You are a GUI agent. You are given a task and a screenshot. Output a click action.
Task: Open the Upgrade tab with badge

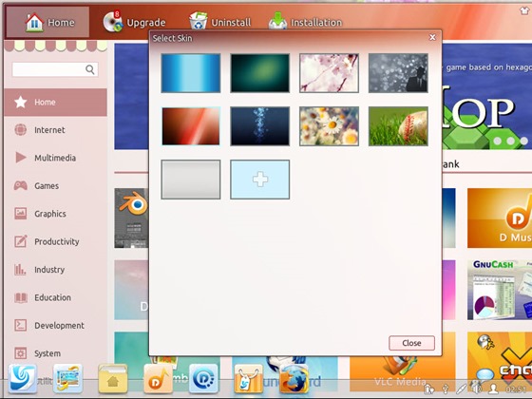(134, 22)
